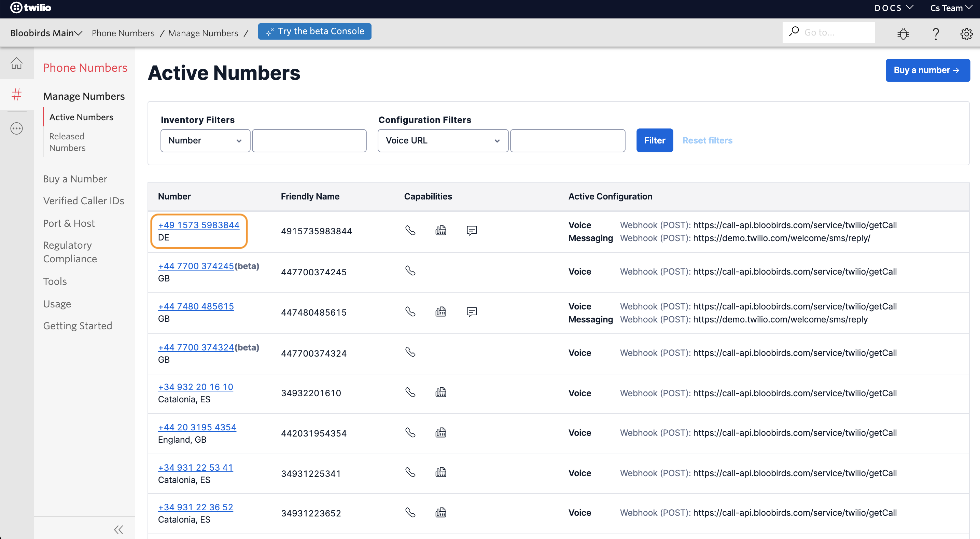Open the settings gear icon

(x=966, y=34)
